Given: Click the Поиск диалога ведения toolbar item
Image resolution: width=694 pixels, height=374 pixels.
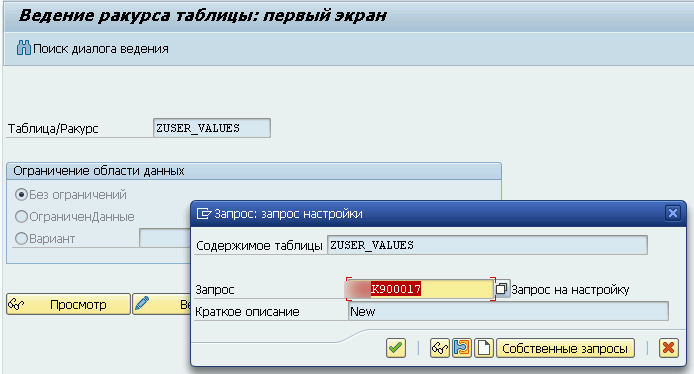Looking at the screenshot, I should (93, 48).
